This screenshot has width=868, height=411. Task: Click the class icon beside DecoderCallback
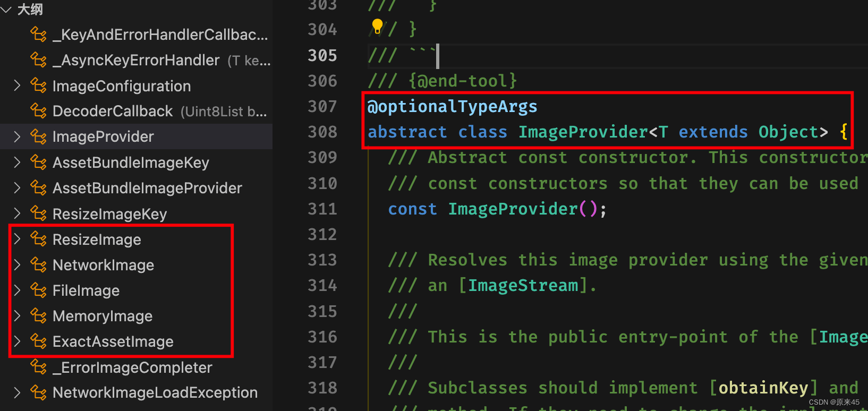pos(38,110)
